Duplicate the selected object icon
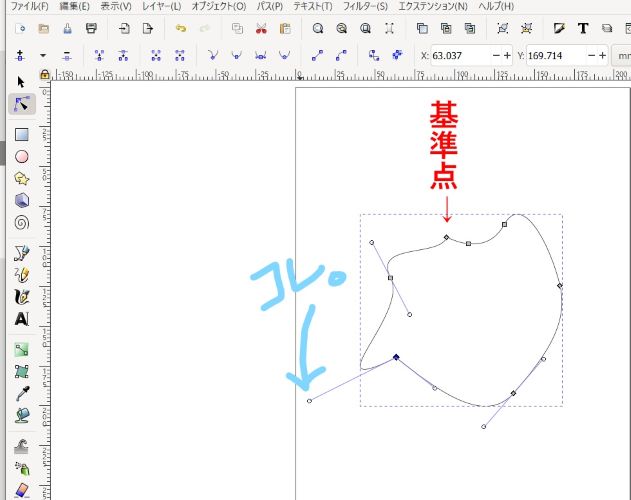Viewport: 631px width, 500px height. coord(422,28)
